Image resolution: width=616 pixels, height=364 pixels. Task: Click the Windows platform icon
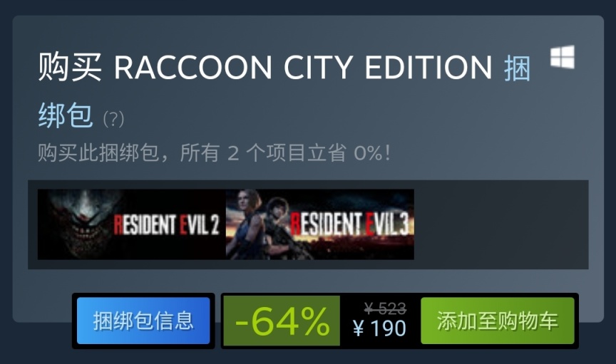[563, 57]
